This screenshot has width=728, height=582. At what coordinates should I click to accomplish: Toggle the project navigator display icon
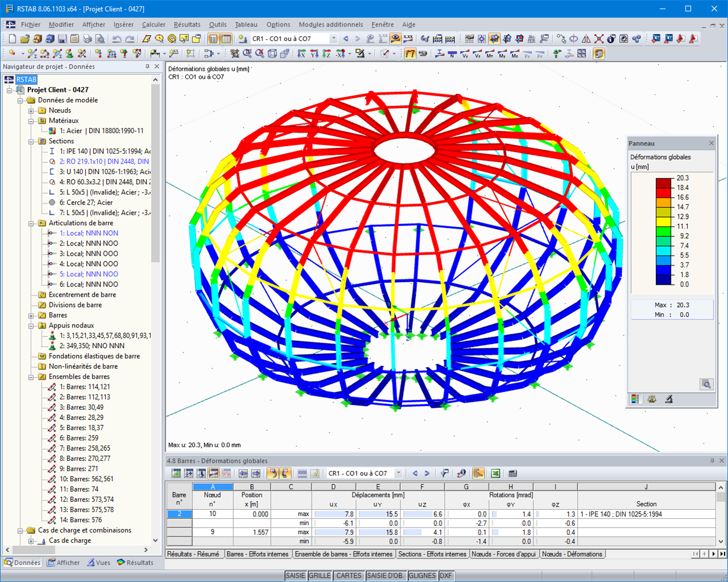213,39
